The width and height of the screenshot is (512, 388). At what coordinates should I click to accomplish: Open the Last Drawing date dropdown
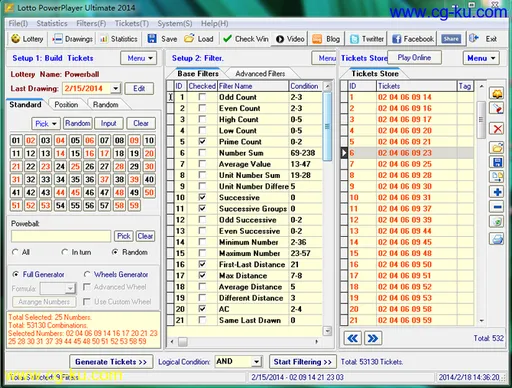[x=115, y=89]
